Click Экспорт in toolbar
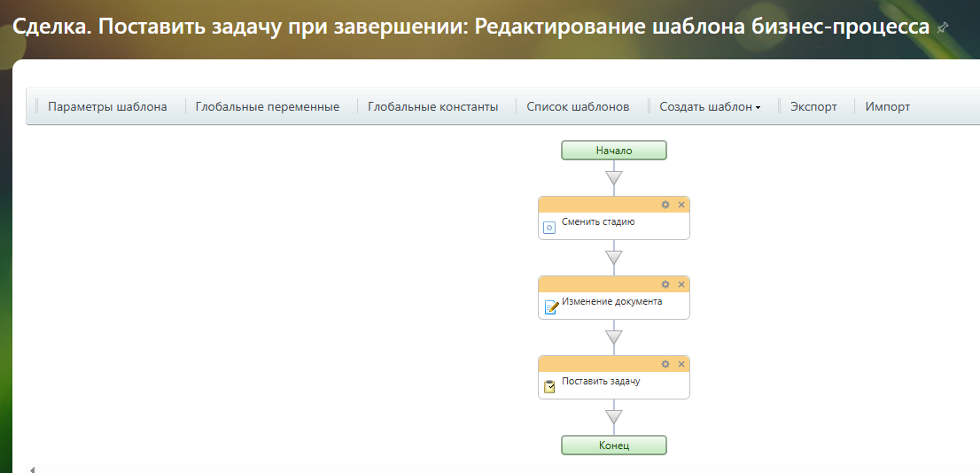980x473 pixels. tap(813, 107)
